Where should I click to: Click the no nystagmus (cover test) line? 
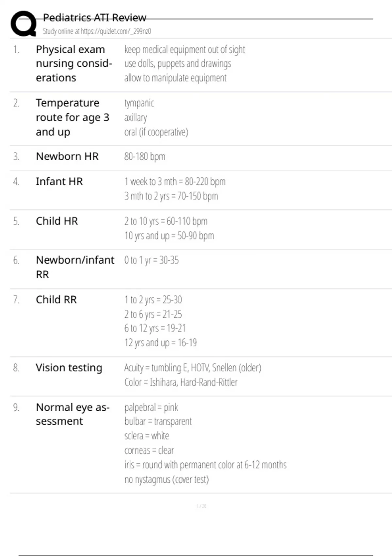pos(167,479)
